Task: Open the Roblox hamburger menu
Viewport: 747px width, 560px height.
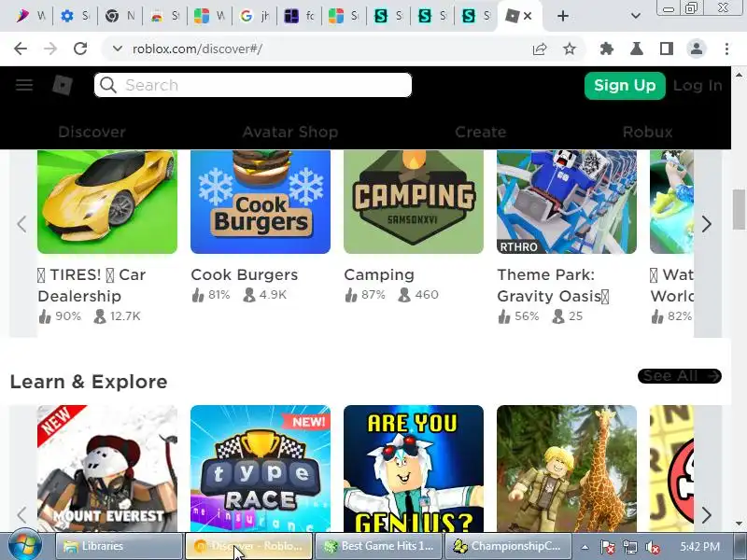Action: pyautogui.click(x=24, y=85)
